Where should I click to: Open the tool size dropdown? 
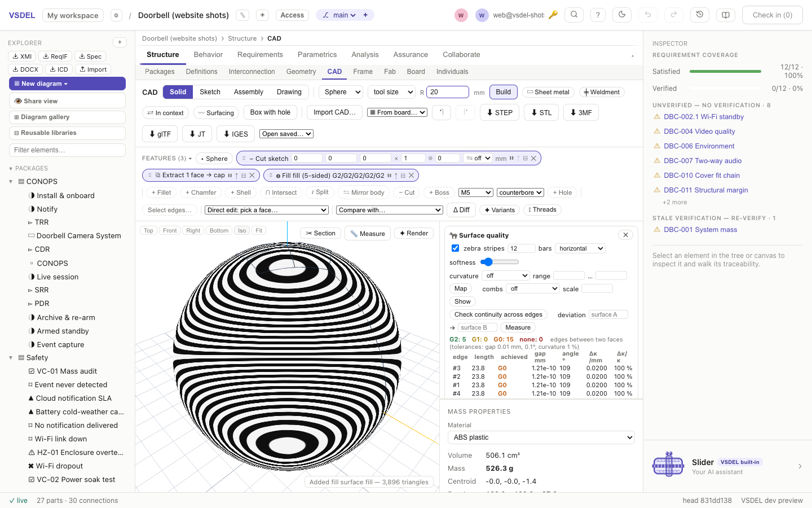click(x=392, y=92)
